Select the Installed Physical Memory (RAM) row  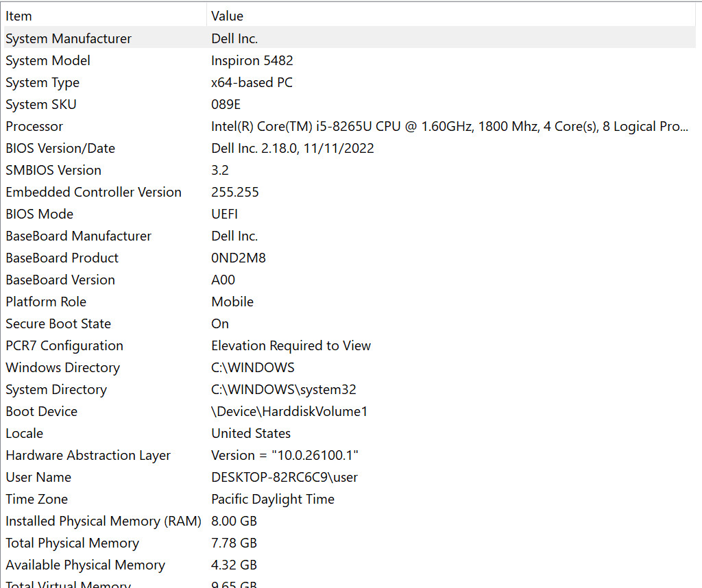coord(350,521)
